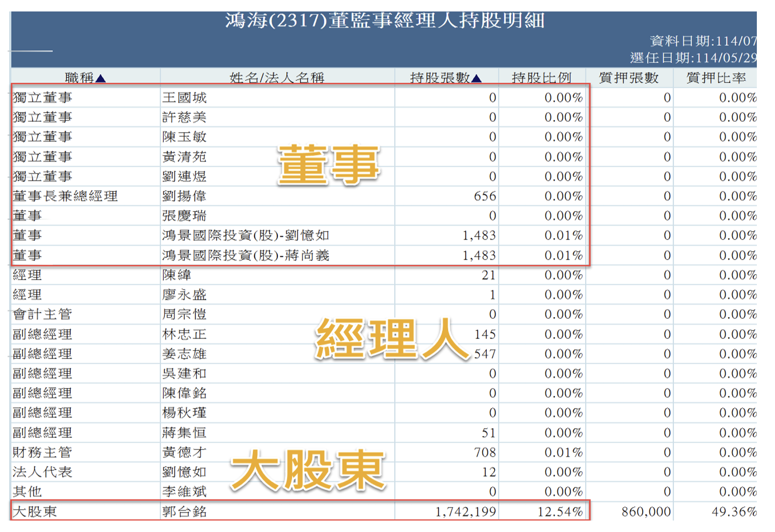Select the name 李維斌
The width and height of the screenshot is (775, 532).
point(184,491)
